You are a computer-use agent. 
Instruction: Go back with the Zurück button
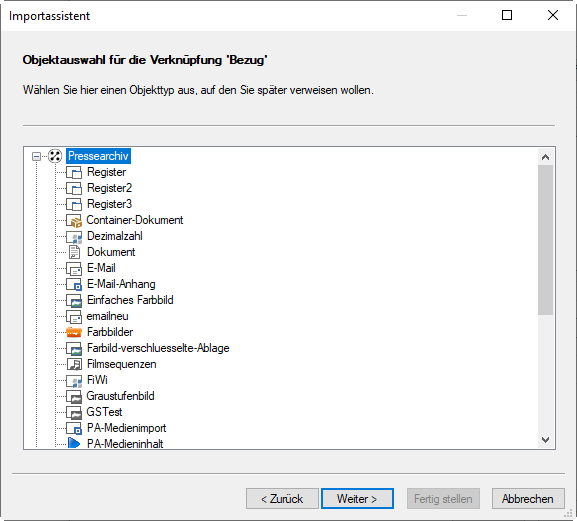point(282,499)
